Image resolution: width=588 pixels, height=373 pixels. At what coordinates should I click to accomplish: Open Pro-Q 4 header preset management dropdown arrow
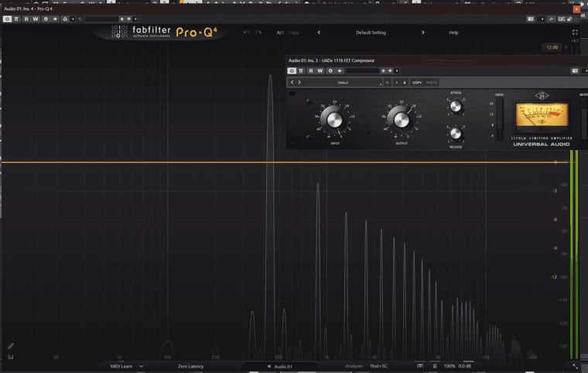pyautogui.click(x=135, y=19)
